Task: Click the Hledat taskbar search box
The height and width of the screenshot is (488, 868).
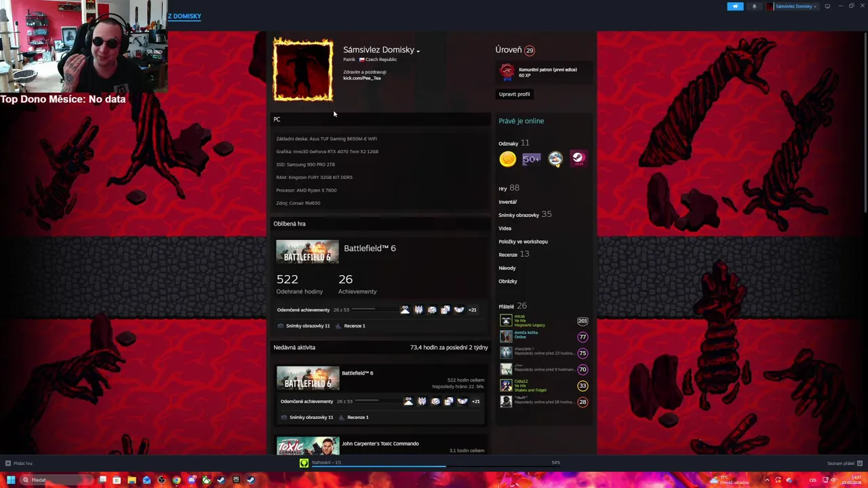Action: point(56,480)
